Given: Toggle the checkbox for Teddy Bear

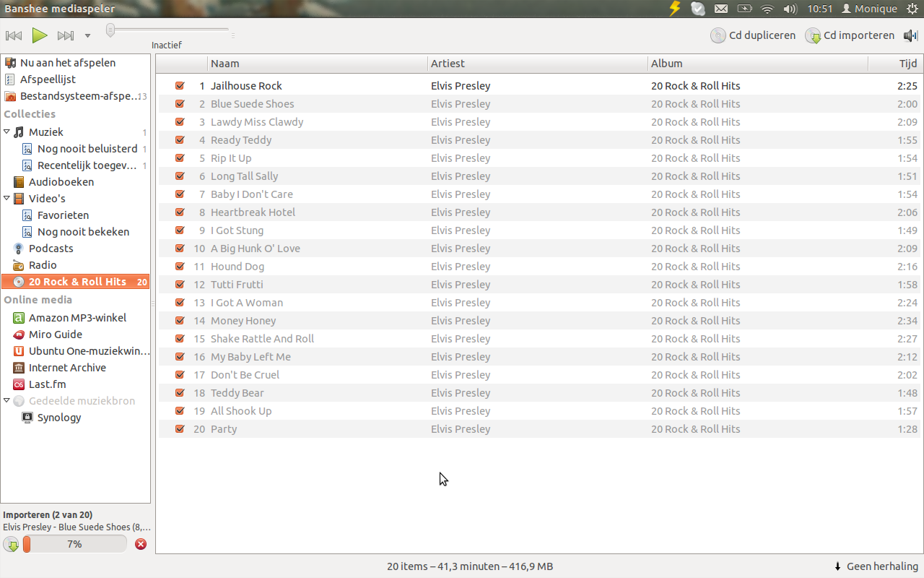Looking at the screenshot, I should (180, 393).
